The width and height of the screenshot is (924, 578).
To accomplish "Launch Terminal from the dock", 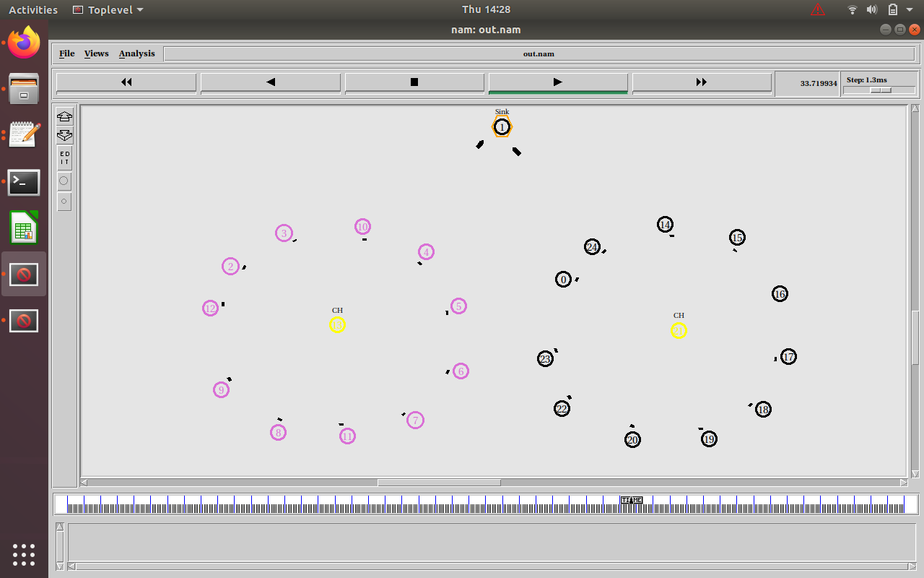I will click(24, 182).
